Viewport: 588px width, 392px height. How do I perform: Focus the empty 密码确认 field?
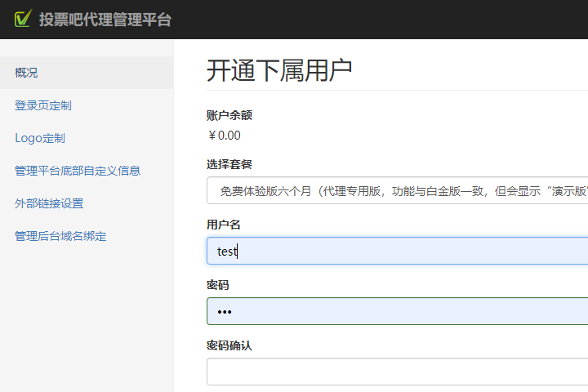pyautogui.click(x=397, y=372)
